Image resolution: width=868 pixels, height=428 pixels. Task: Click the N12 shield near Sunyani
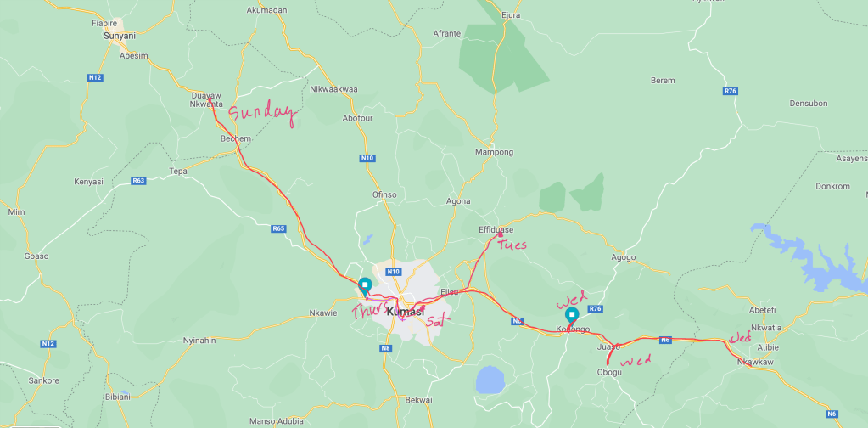95,78
